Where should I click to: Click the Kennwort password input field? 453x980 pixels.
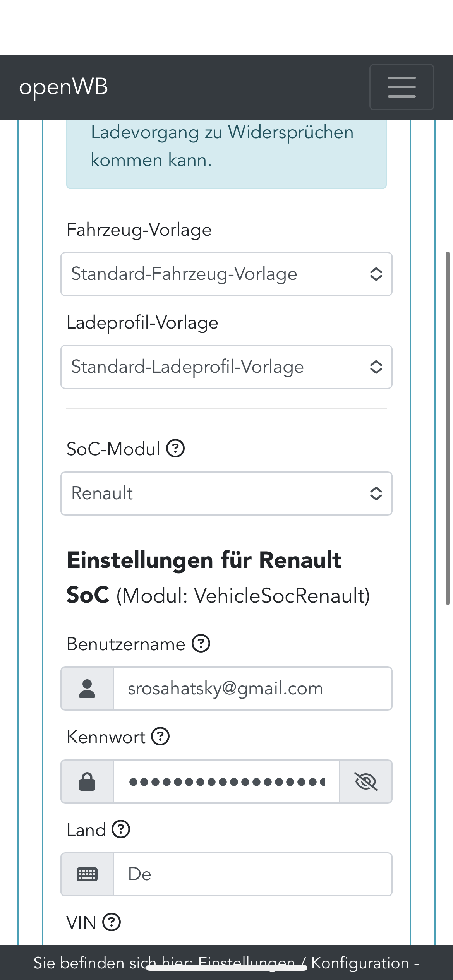coord(226,781)
